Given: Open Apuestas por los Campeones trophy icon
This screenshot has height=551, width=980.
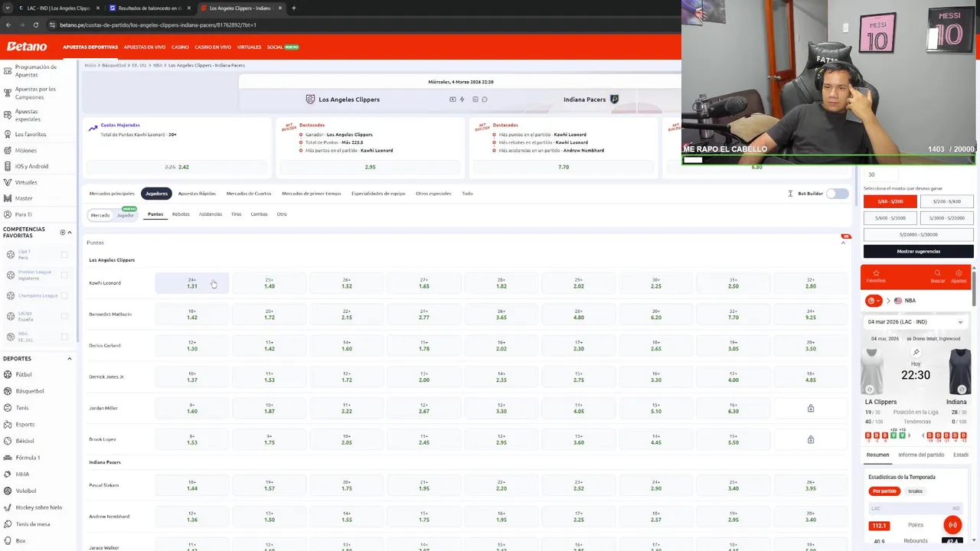Looking at the screenshot, I should click(x=7, y=93).
